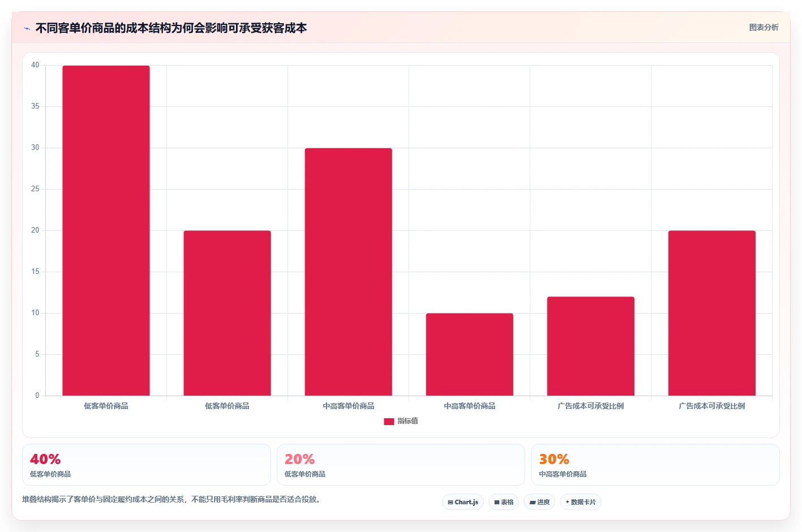Click the chart title 不同客单价商品的成本结构
Screen dimensions: 802x532
pyautogui.click(x=171, y=28)
